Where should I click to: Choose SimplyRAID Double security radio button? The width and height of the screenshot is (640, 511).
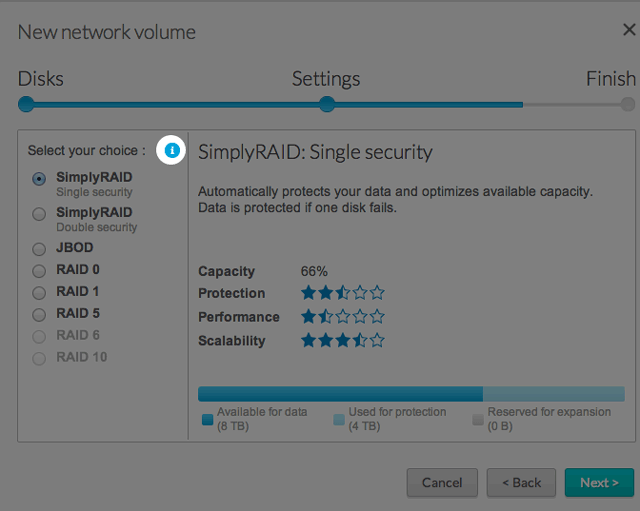tap(39, 214)
